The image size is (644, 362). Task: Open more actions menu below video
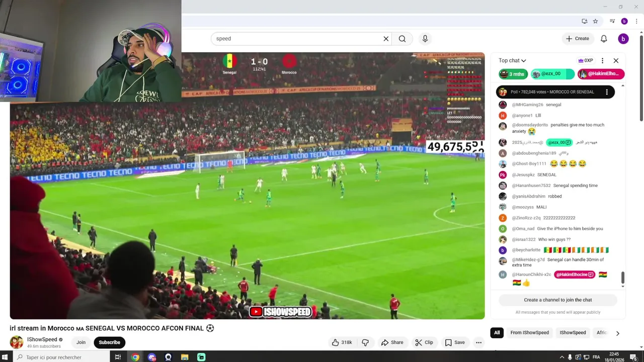click(479, 342)
